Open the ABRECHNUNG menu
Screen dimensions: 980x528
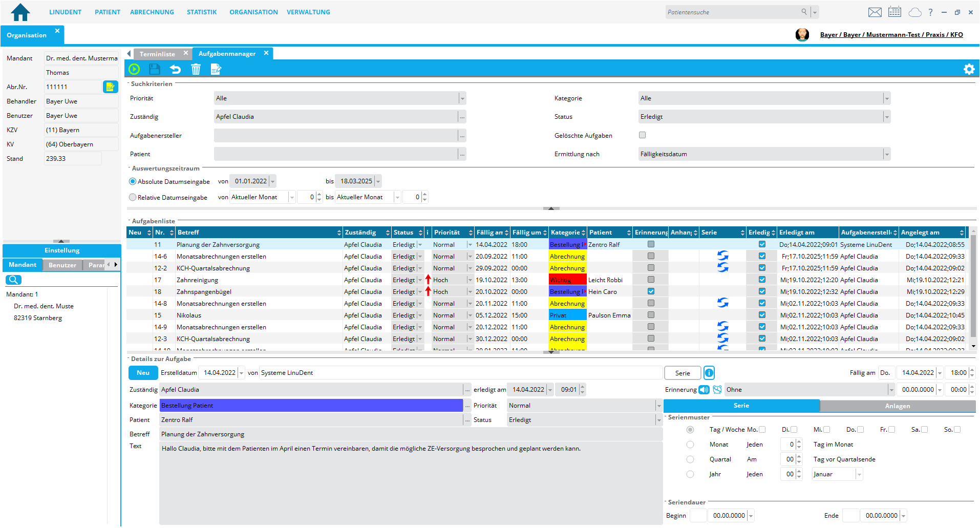152,12
